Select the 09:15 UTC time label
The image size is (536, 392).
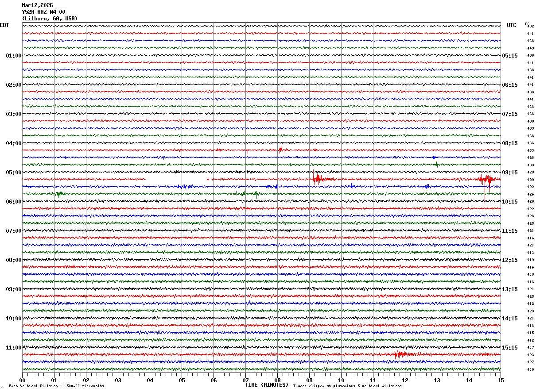pyautogui.click(x=509, y=173)
